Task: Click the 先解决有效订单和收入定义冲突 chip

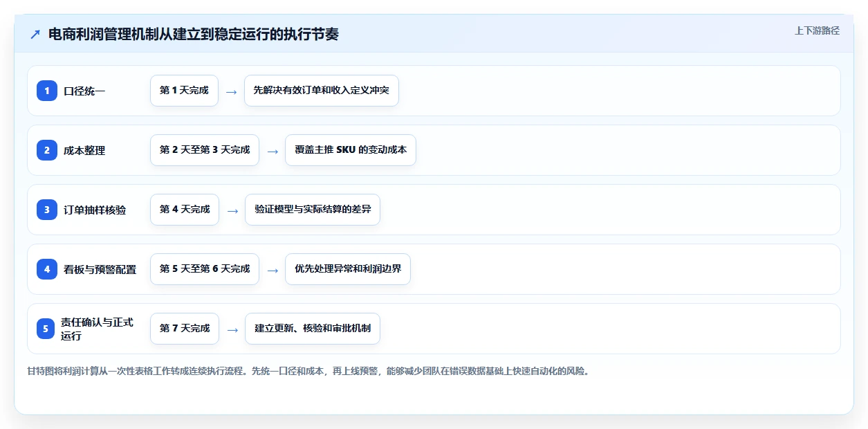Action: coord(322,91)
